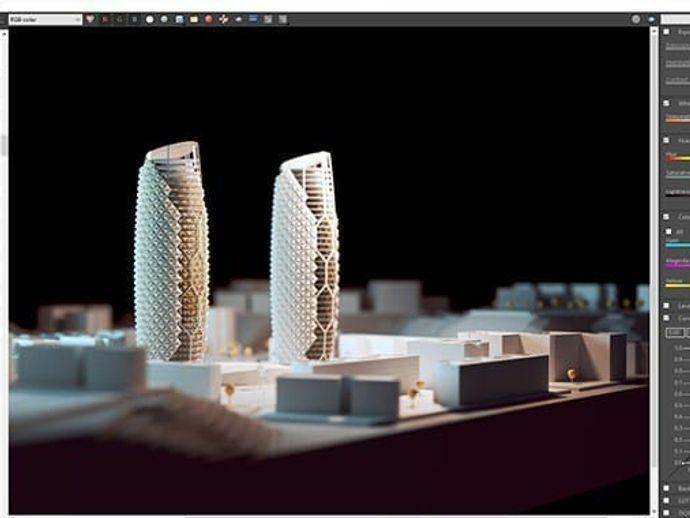This screenshot has width=690, height=518.
Task: Click the scroll-up arrow of image scrollbar
Action: [654, 31]
